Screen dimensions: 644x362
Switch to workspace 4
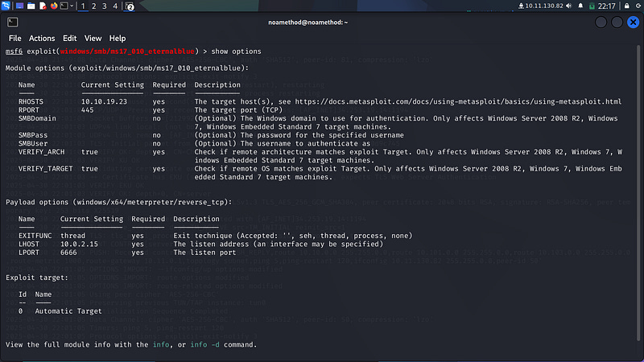115,6
